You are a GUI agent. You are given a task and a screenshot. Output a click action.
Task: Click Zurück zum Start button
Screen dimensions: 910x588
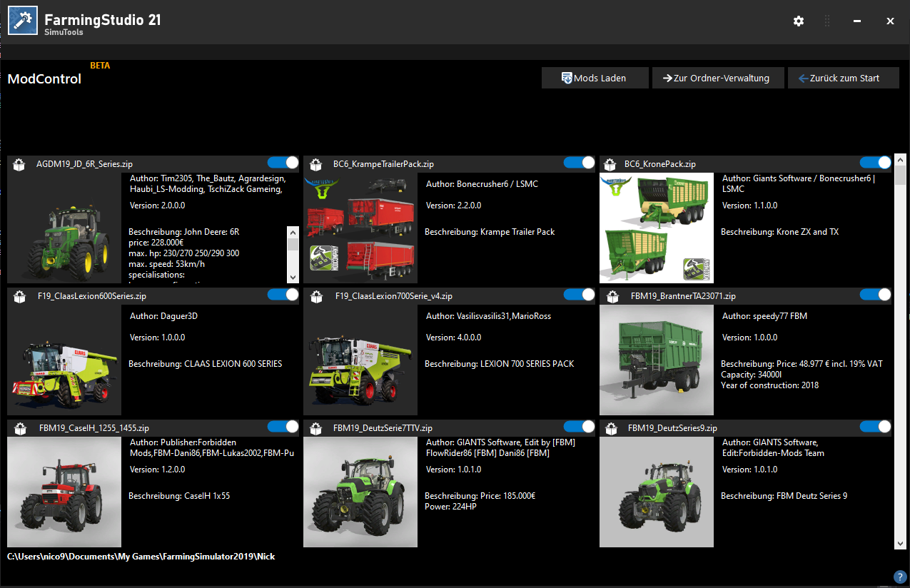(844, 78)
